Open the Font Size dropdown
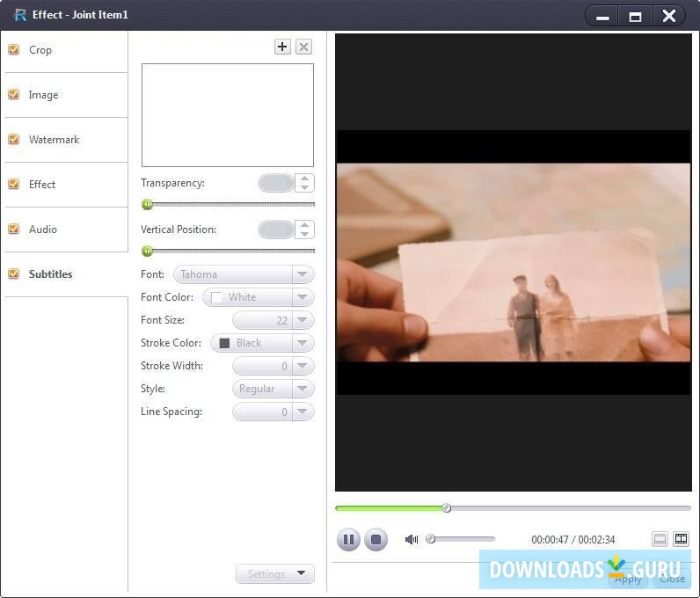 coord(273,320)
